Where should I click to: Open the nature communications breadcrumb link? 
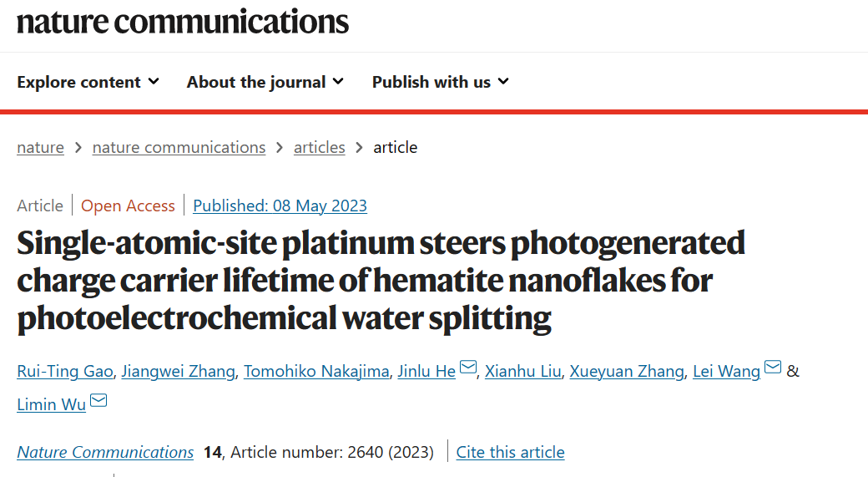tap(179, 147)
